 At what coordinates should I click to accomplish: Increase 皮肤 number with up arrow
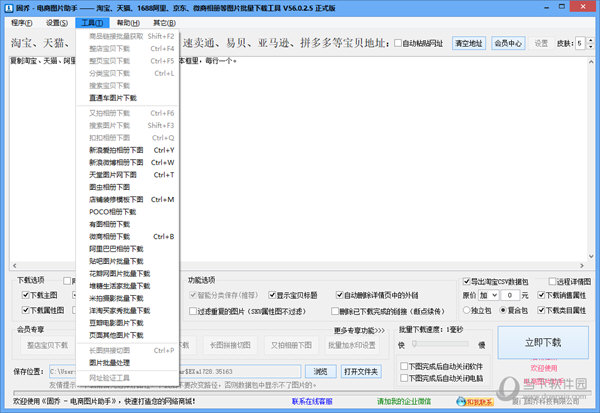(x=591, y=40)
